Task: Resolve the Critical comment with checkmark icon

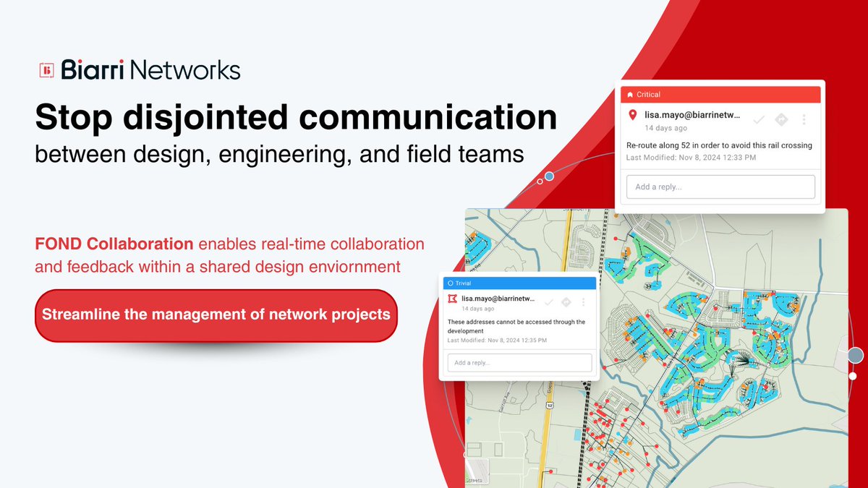Action: (x=759, y=119)
